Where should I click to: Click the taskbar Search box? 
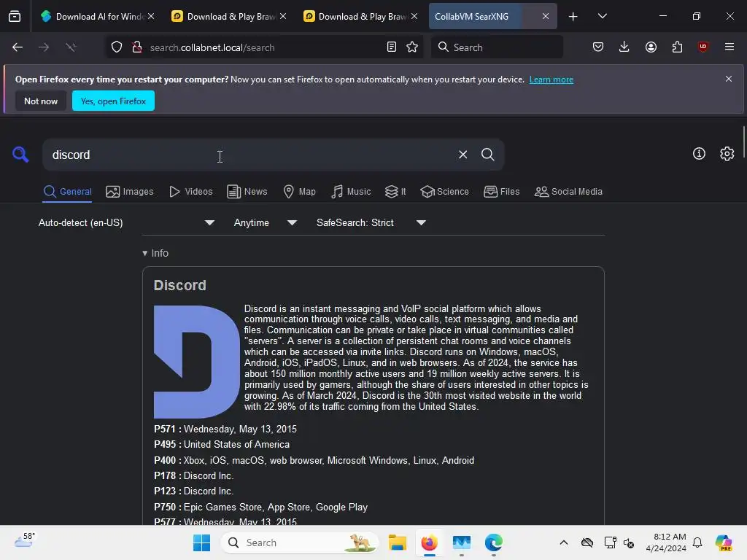(300, 542)
